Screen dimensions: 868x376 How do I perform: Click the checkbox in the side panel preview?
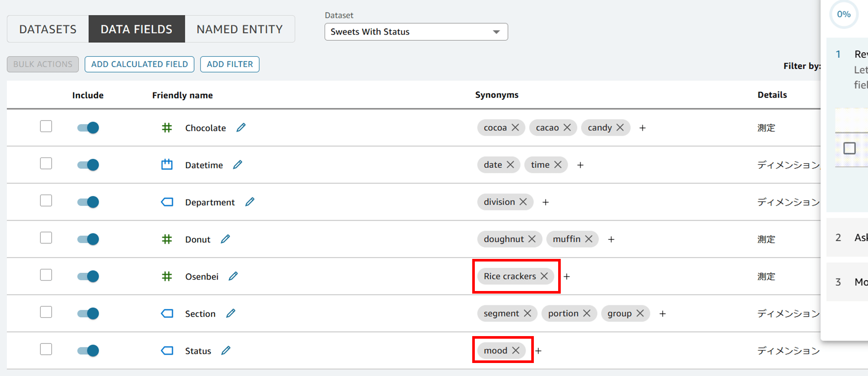[x=849, y=148]
